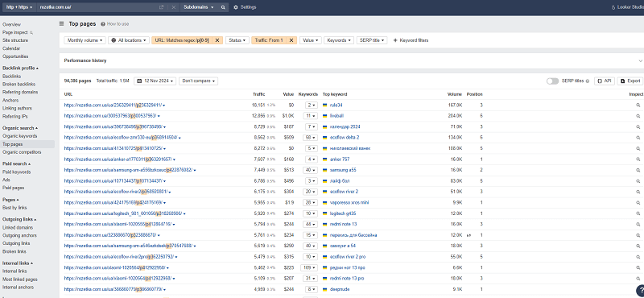Click the rozetka.com.ua URL input field
The image size is (644, 298).
coord(98,7)
